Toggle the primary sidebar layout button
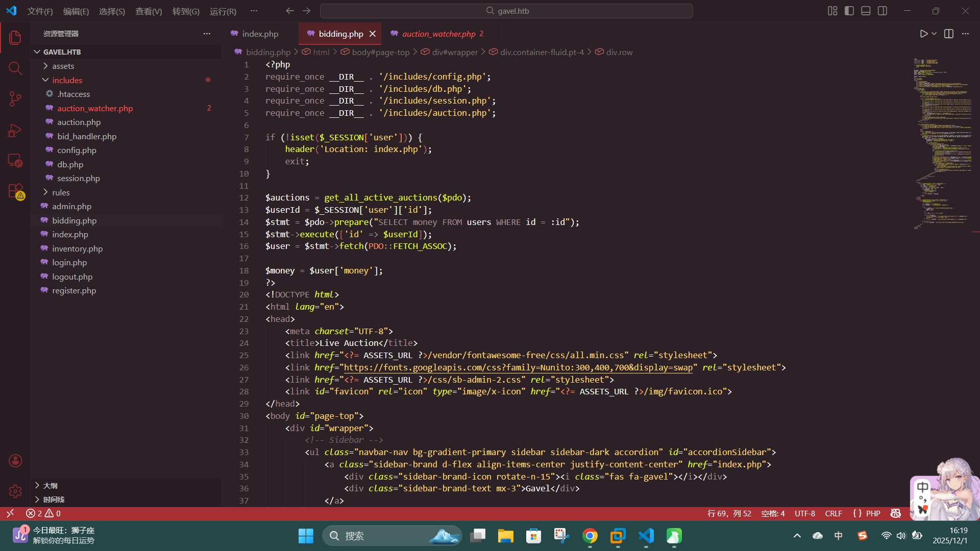 point(849,11)
